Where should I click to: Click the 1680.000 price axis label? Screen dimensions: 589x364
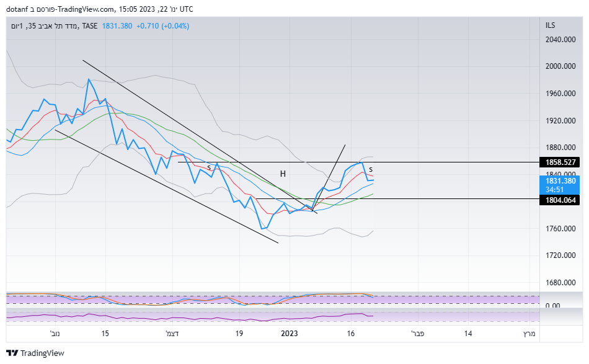(560, 283)
